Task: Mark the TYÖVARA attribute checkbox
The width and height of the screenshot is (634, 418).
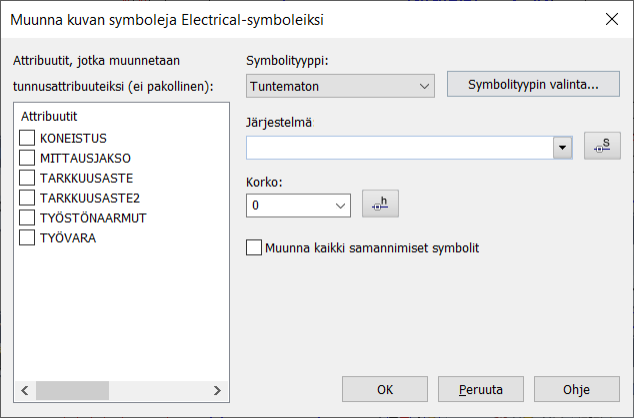Action: [x=28, y=237]
